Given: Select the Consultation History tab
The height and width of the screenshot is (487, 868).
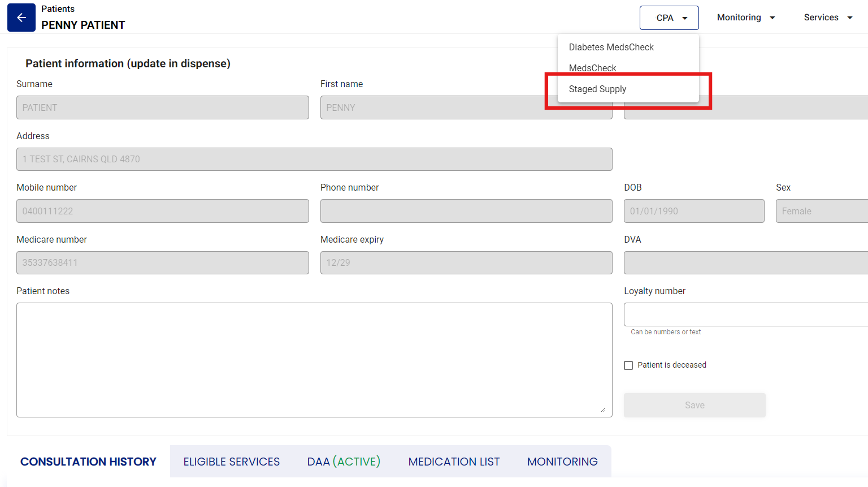Looking at the screenshot, I should pos(88,462).
